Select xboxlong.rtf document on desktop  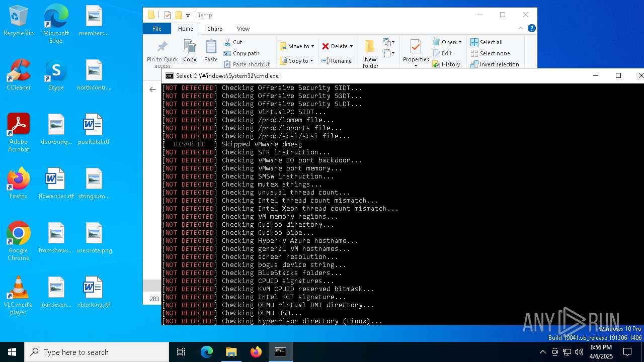point(94,292)
